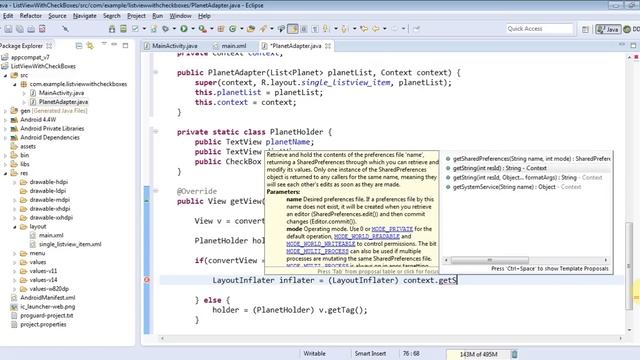This screenshot has height=360, width=640.
Task: Click the editor horizontal scrollbar
Action: pyautogui.click(x=391, y=338)
